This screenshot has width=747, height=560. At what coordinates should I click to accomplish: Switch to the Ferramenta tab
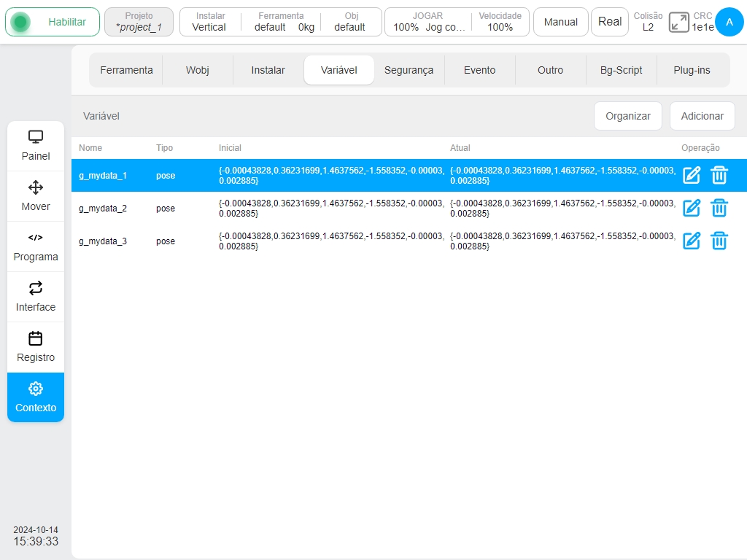tap(126, 70)
